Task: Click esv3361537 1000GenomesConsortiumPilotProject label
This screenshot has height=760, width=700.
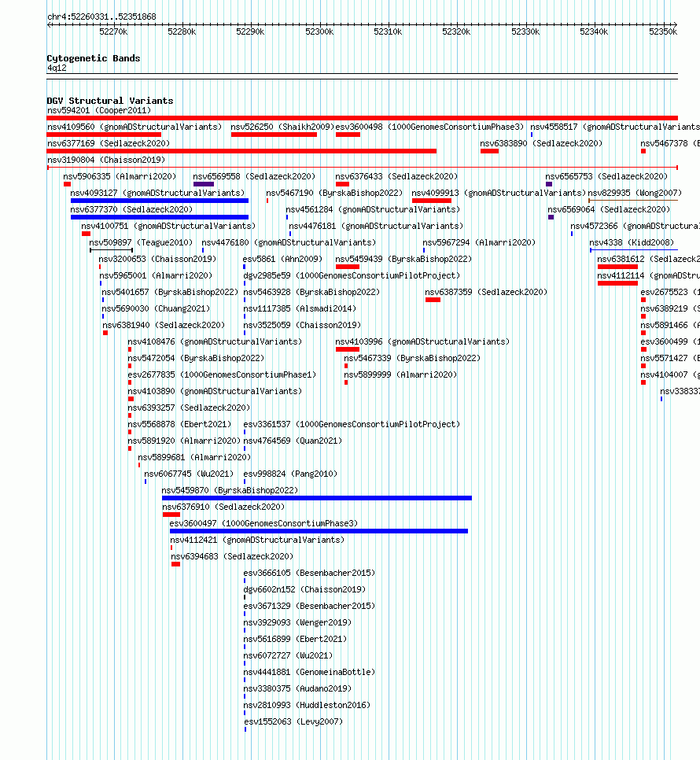Action: pos(352,424)
